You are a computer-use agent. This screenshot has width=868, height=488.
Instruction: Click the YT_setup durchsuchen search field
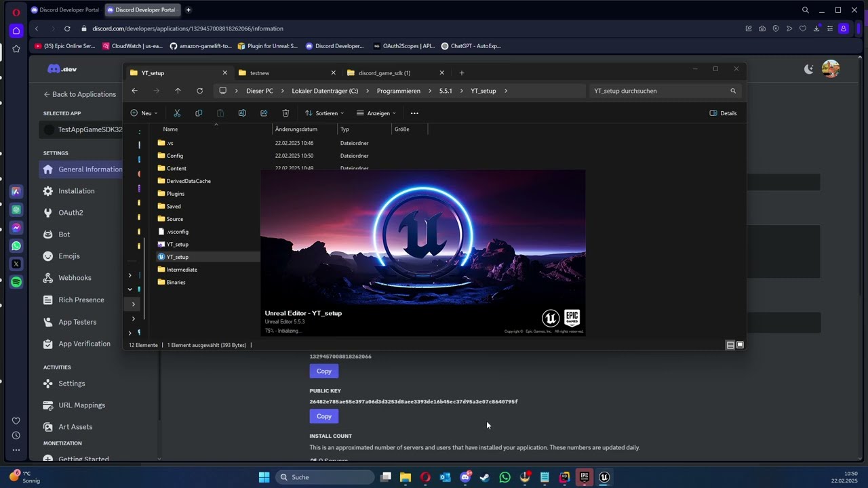coord(665,91)
